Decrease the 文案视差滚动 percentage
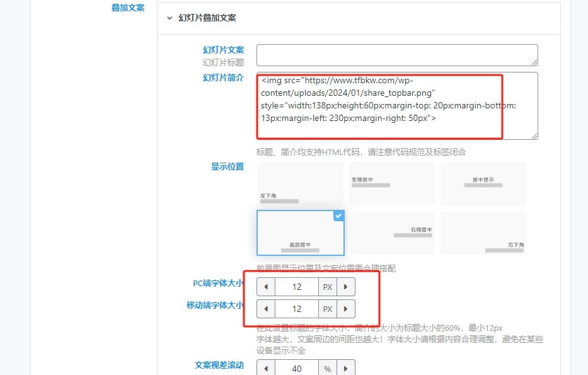Image resolution: width=588 pixels, height=375 pixels. [x=265, y=367]
